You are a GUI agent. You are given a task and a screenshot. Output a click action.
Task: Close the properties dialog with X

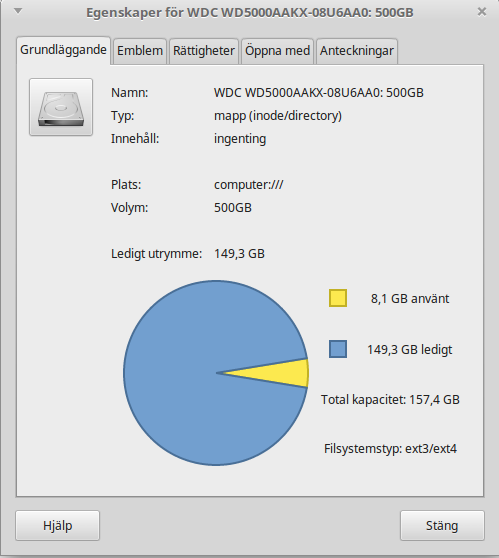tap(482, 12)
